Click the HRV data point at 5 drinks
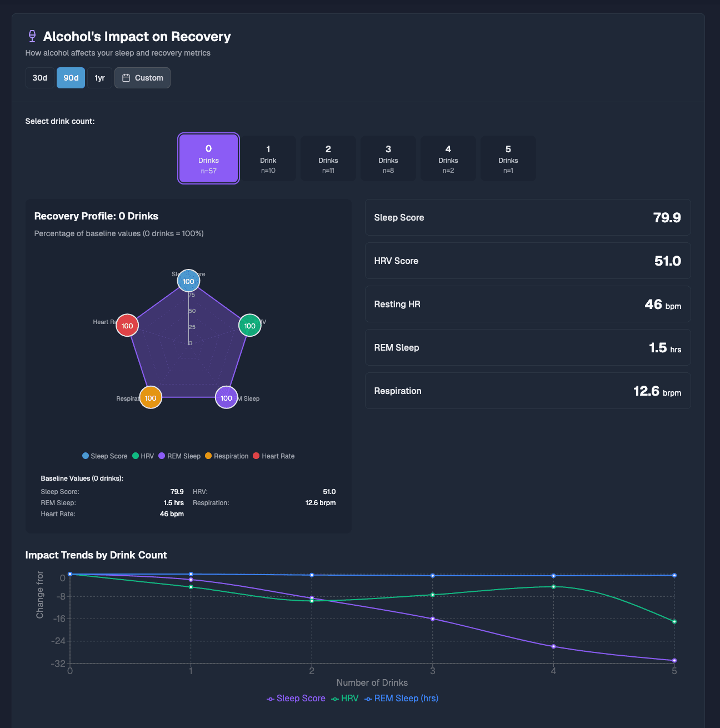The width and height of the screenshot is (720, 728). [674, 622]
